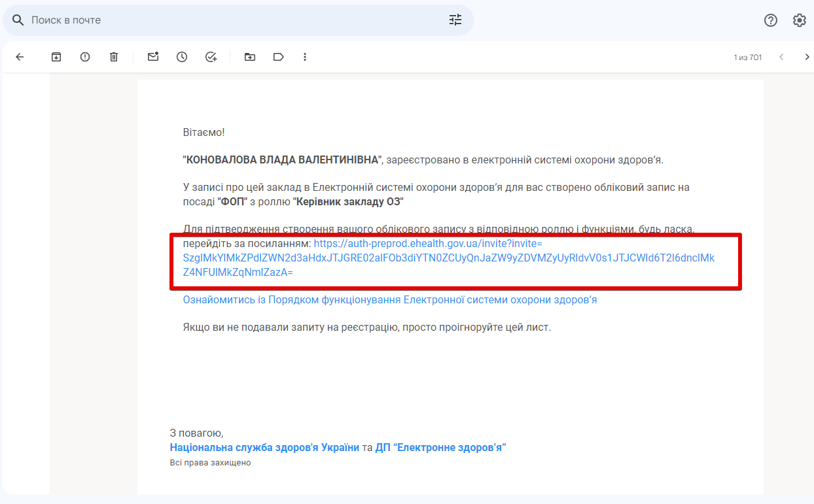Open the Labels tag icon
814x504 pixels.
pos(279,57)
